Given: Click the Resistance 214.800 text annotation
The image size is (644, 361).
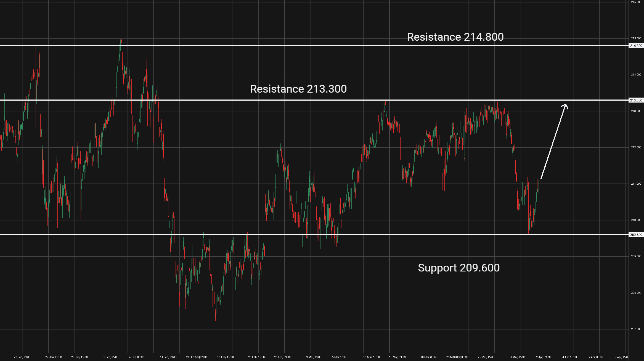Looking at the screenshot, I should pyautogui.click(x=455, y=37).
